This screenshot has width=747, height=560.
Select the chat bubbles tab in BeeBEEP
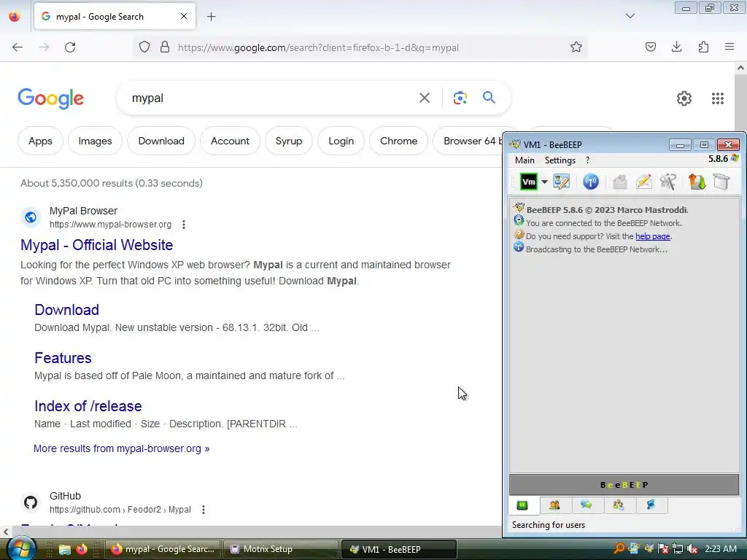coord(586,505)
